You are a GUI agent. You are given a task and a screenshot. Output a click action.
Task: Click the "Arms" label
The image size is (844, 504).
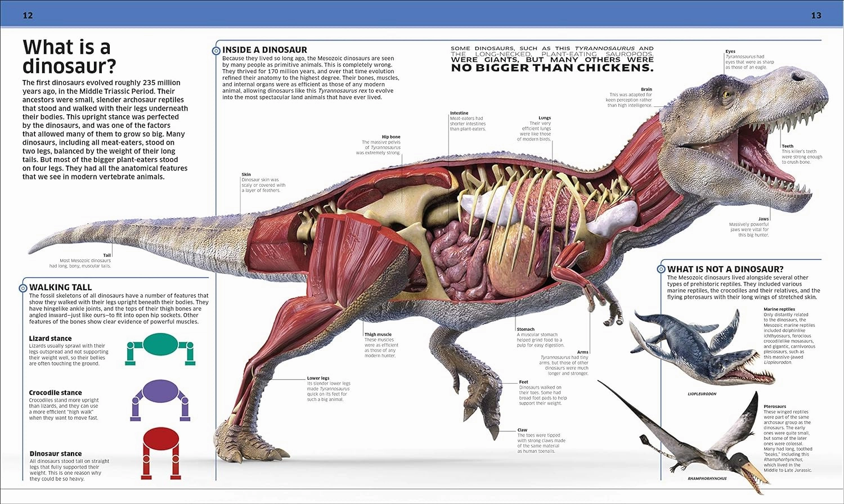coord(582,352)
